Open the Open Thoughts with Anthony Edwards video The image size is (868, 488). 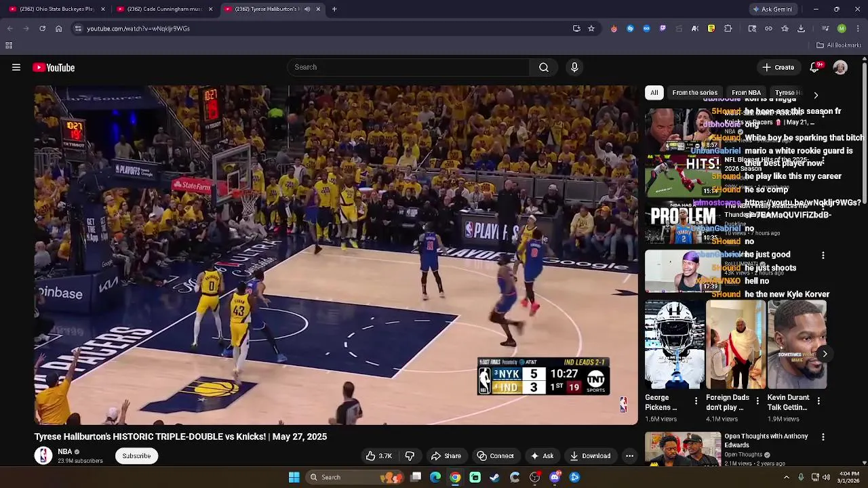pos(683,448)
